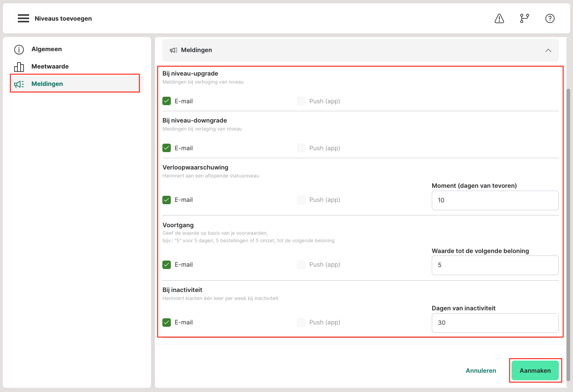573x392 pixels.
Task: Click megaphone icon in Meldingen section header
Action: (x=174, y=50)
